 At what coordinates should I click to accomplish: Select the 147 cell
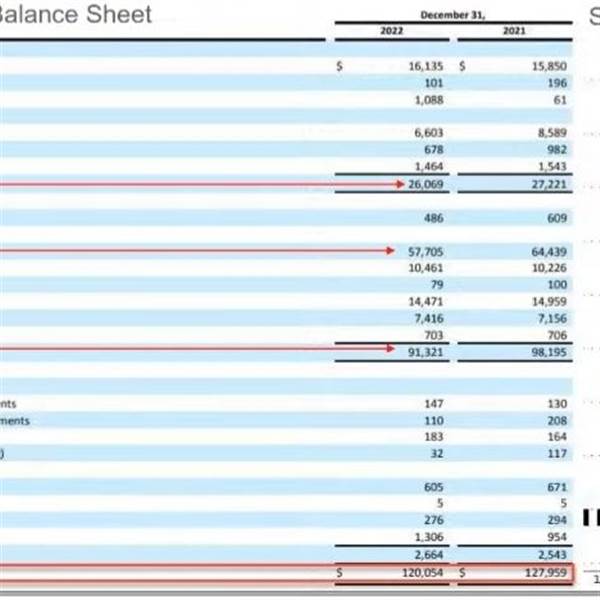pos(434,404)
